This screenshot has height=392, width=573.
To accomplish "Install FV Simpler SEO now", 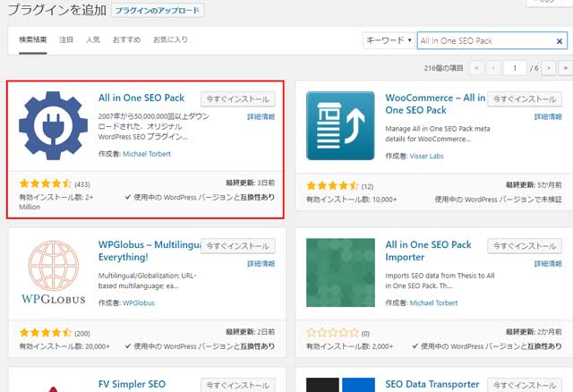I will click(238, 385).
